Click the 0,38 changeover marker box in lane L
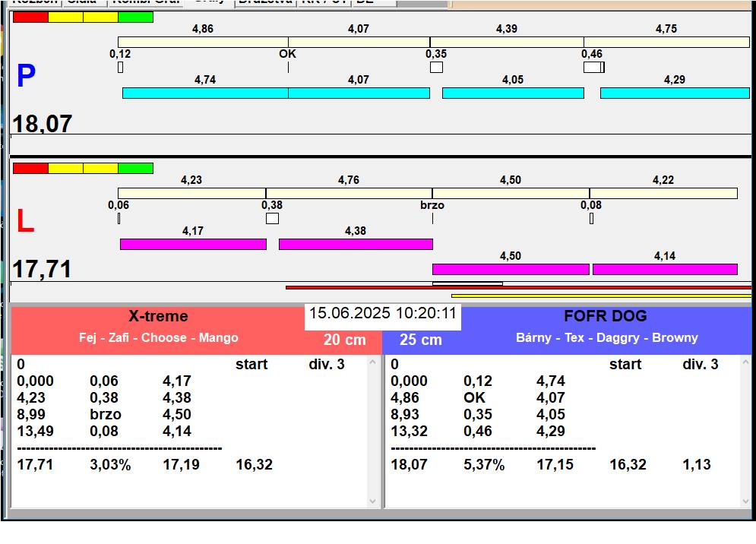Image resolution: width=756 pixels, height=544 pixels. (x=272, y=218)
